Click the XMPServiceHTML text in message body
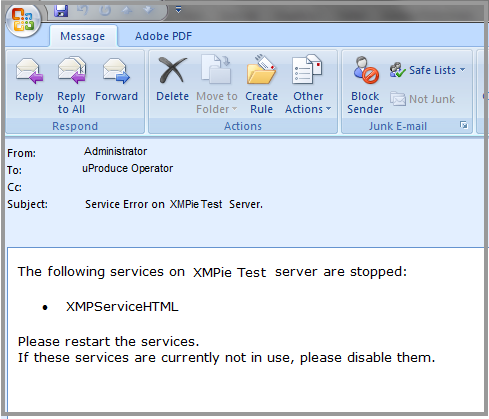The width and height of the screenshot is (489, 419). [122, 306]
